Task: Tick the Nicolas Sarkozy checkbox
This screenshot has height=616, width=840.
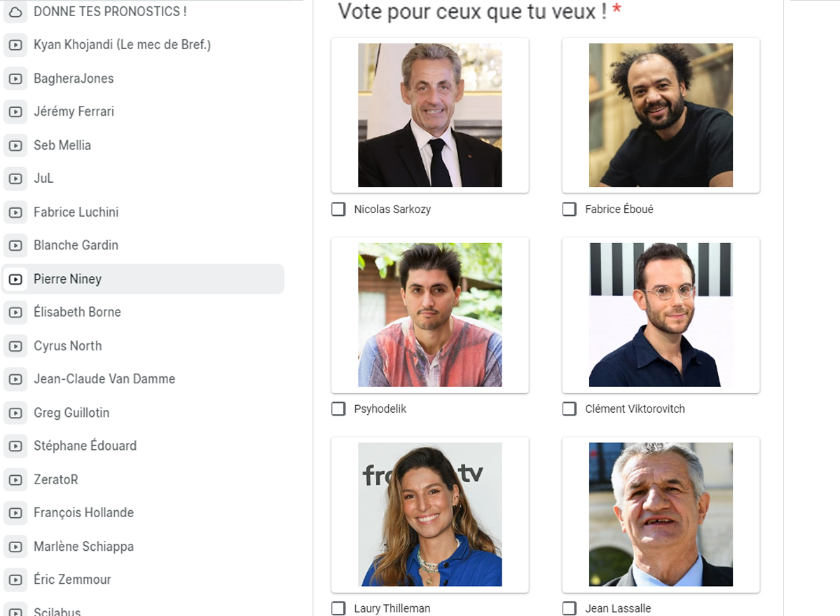Action: click(338, 209)
